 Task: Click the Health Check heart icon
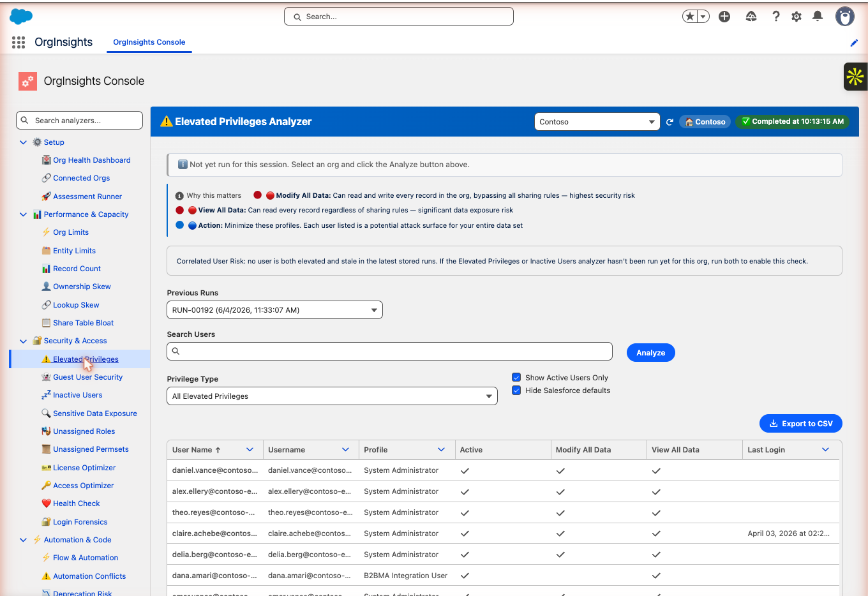point(46,503)
